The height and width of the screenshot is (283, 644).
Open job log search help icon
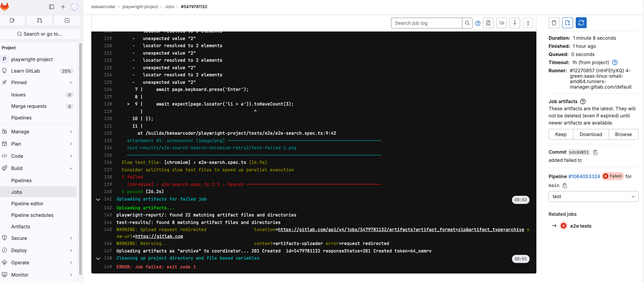[478, 23]
